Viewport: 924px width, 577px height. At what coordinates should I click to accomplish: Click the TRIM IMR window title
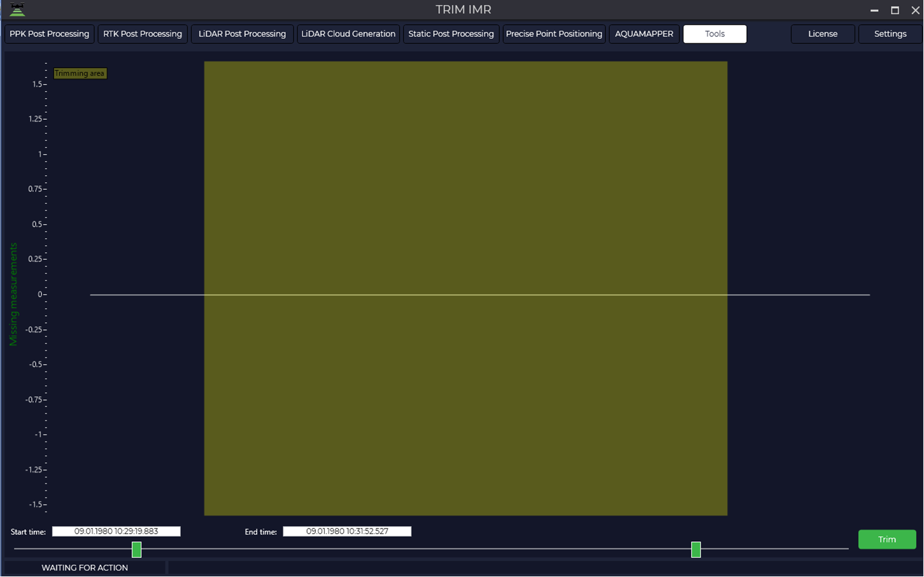click(464, 10)
